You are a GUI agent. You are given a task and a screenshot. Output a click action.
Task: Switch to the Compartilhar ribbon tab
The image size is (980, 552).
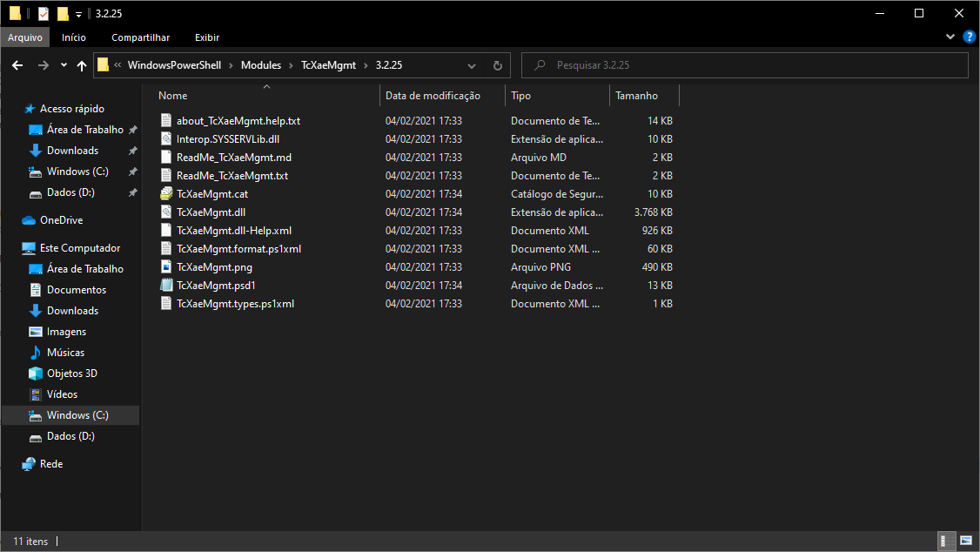click(x=141, y=37)
